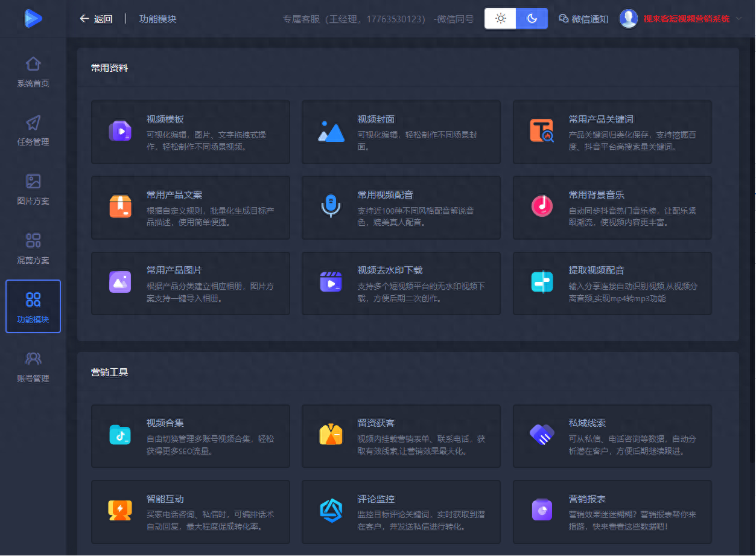Open 评论监控 card title
This screenshot has height=556, width=756.
click(376, 499)
